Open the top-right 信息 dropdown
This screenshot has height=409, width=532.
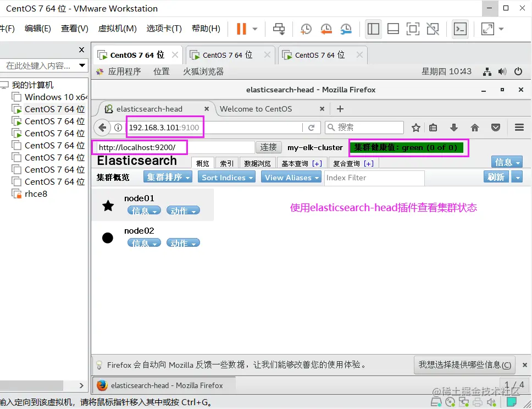(x=507, y=162)
